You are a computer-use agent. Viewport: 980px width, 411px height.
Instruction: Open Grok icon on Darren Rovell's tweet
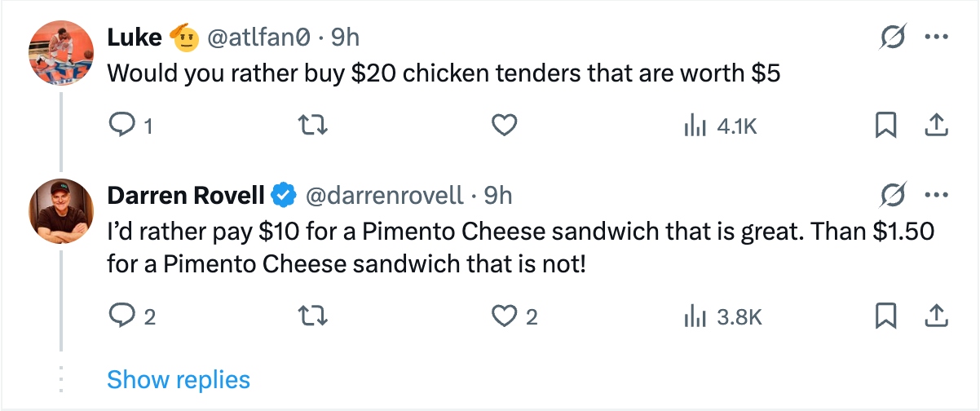pos(894,196)
